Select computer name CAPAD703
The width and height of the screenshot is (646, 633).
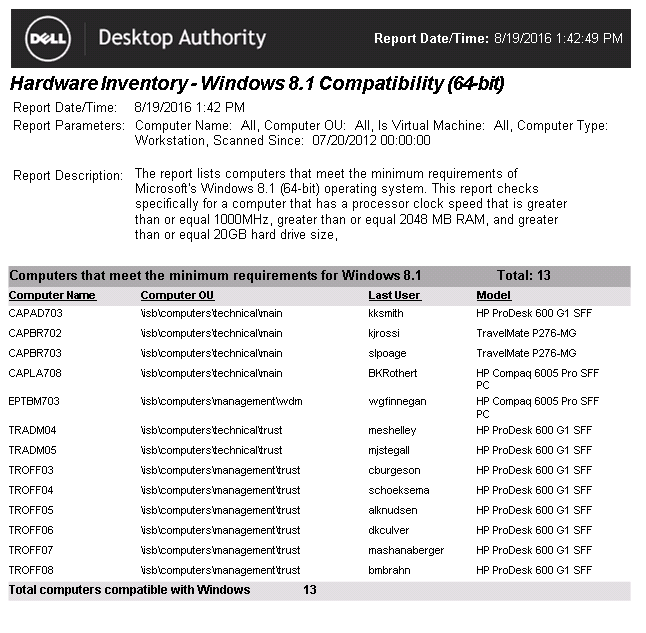click(x=34, y=314)
